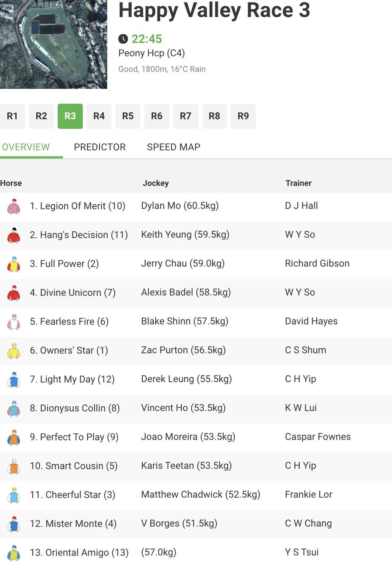Go to race R1
Screen dimensions: 392x568
13,116
